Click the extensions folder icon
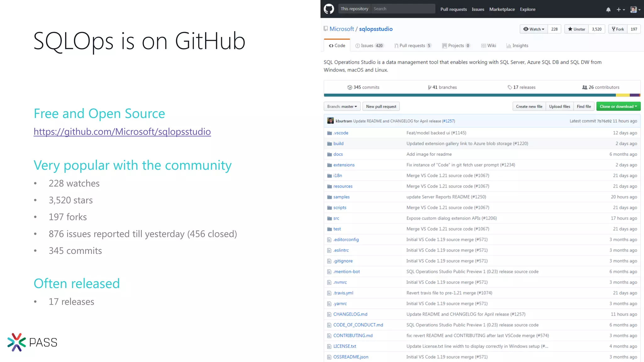This screenshot has height=362, width=644. (x=329, y=165)
